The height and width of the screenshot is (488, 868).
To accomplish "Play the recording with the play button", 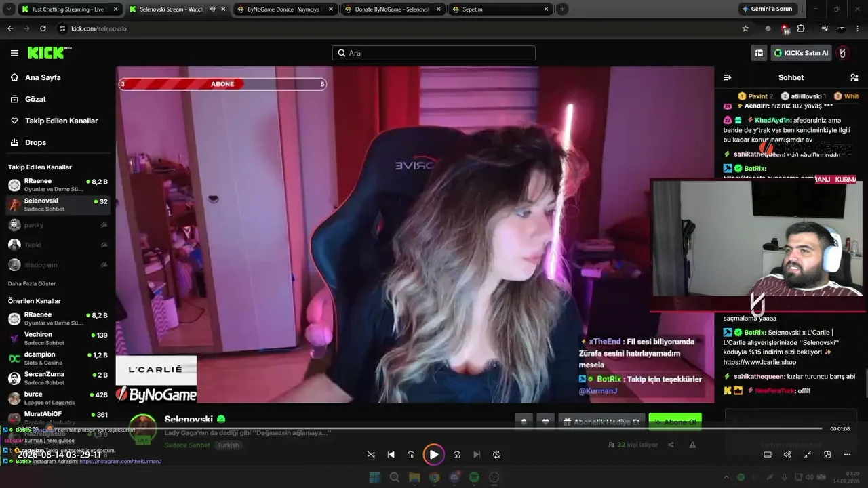I will coord(434,455).
